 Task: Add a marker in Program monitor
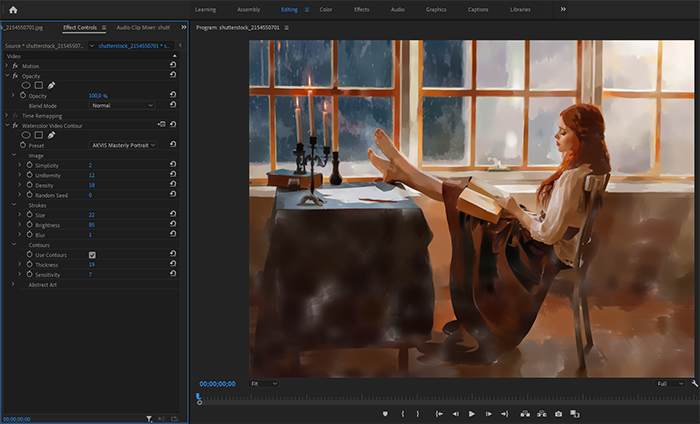385,414
